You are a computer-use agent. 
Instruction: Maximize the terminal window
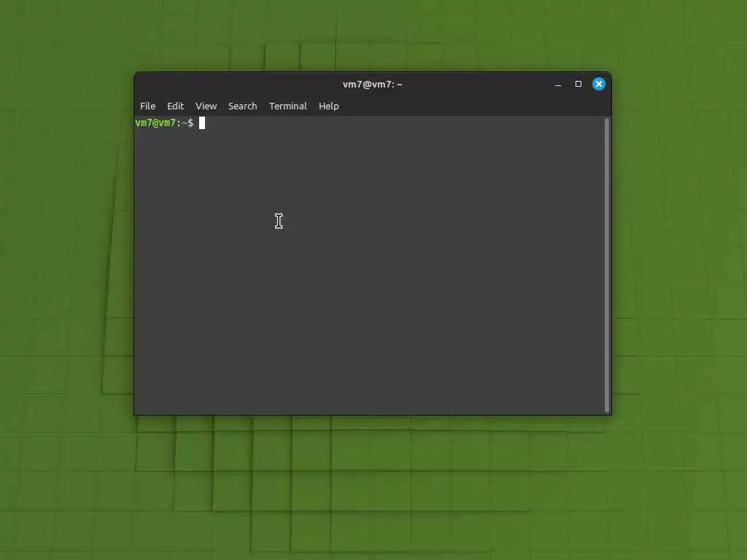coord(578,84)
